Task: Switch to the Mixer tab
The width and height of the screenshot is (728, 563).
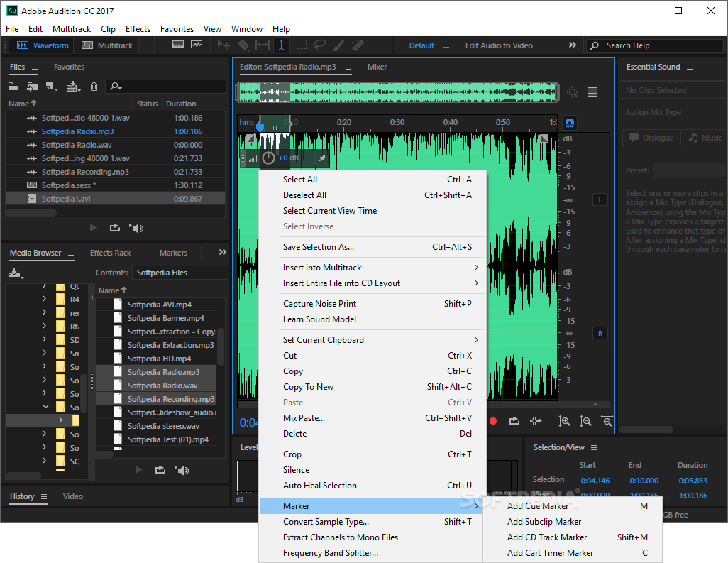Action: coord(377,67)
